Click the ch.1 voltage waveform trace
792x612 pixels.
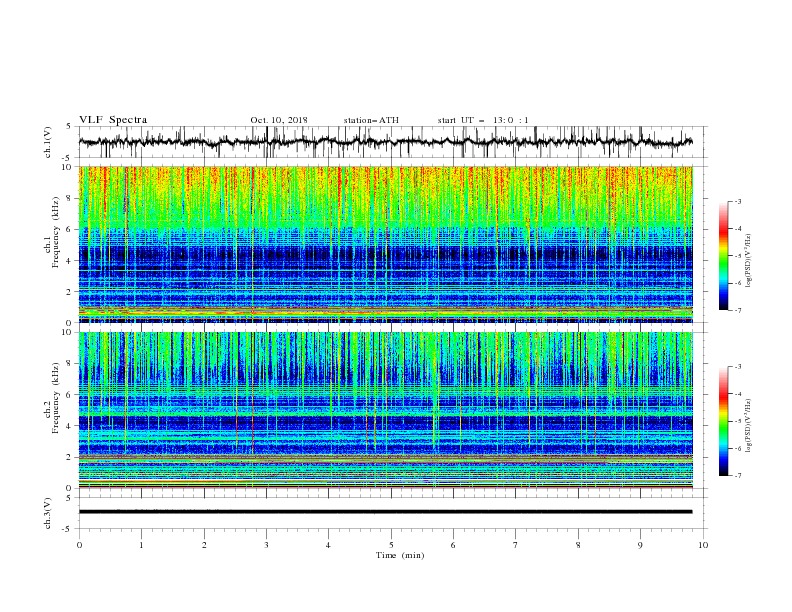[385, 142]
